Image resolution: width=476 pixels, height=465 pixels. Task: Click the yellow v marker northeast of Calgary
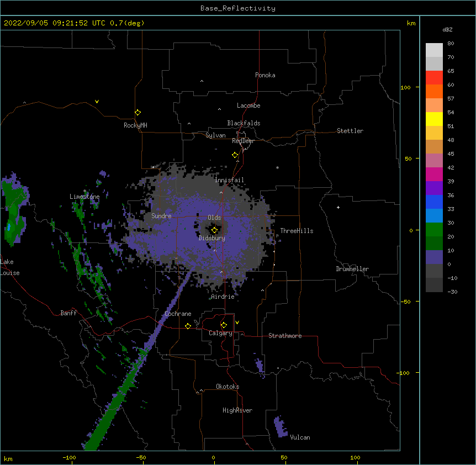click(237, 323)
